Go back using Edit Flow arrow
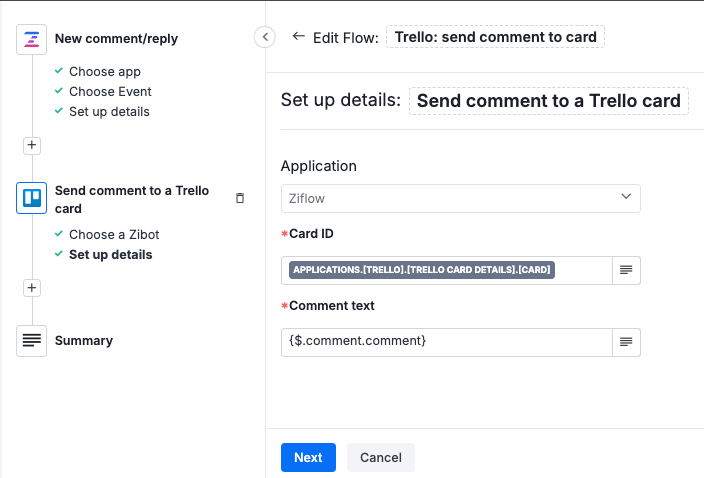Viewport: 704px width, 478px height. tap(299, 36)
